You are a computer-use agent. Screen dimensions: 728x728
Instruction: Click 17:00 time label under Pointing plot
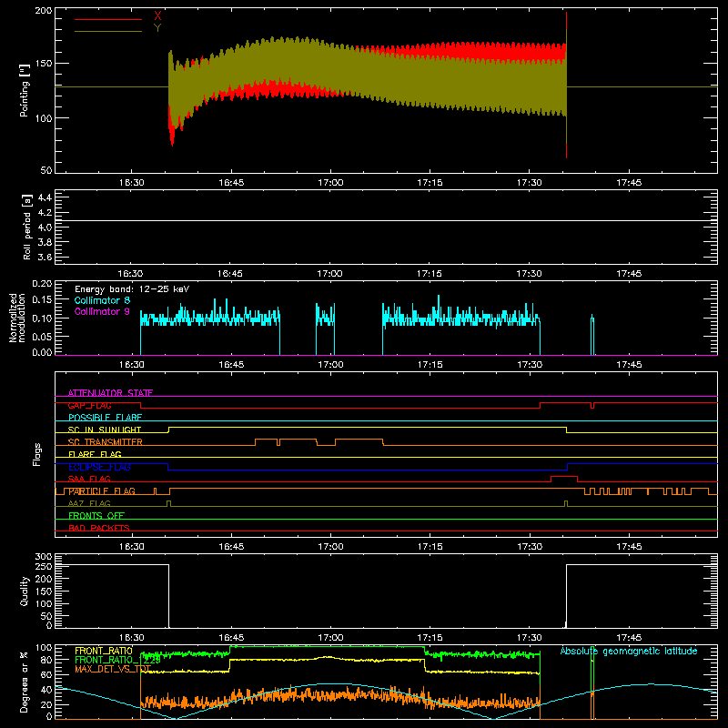[330, 183]
